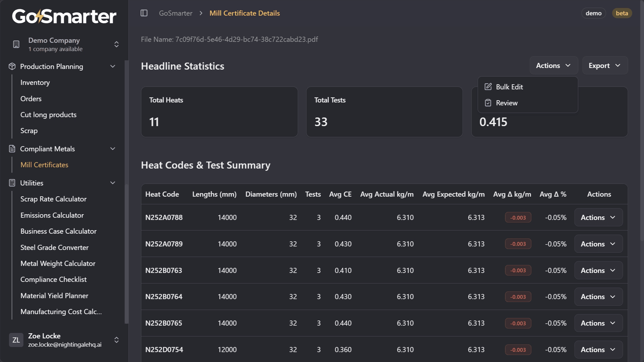
Task: Open Mill Certificates page
Action: (x=44, y=165)
